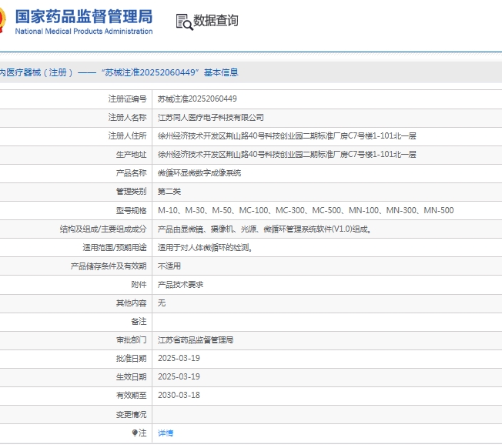
Task: Click the 备注 row label
Action: (x=139, y=321)
